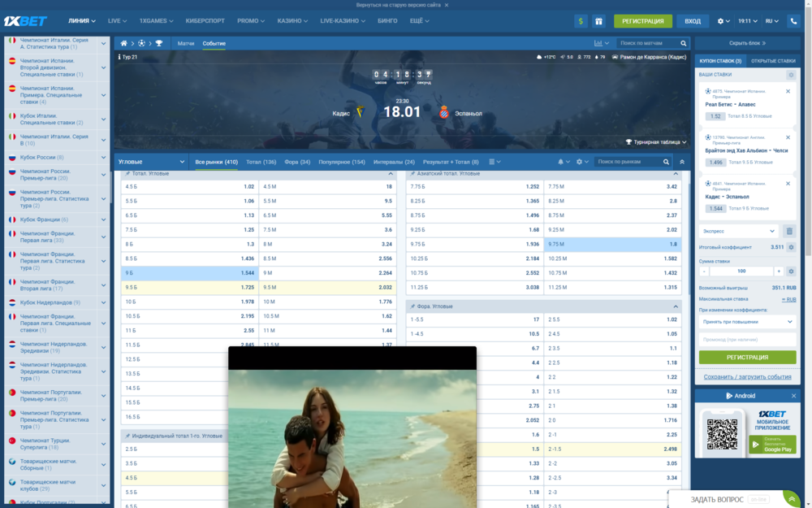Screen dimensions: 812x508
Task: Open the RU language dropdown
Action: click(x=771, y=21)
